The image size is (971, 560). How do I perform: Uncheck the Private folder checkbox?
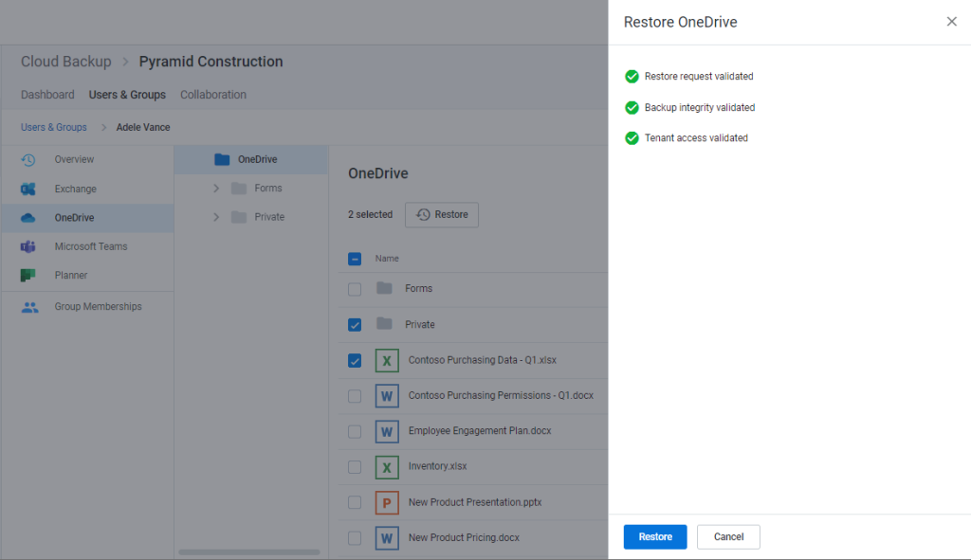coord(355,325)
